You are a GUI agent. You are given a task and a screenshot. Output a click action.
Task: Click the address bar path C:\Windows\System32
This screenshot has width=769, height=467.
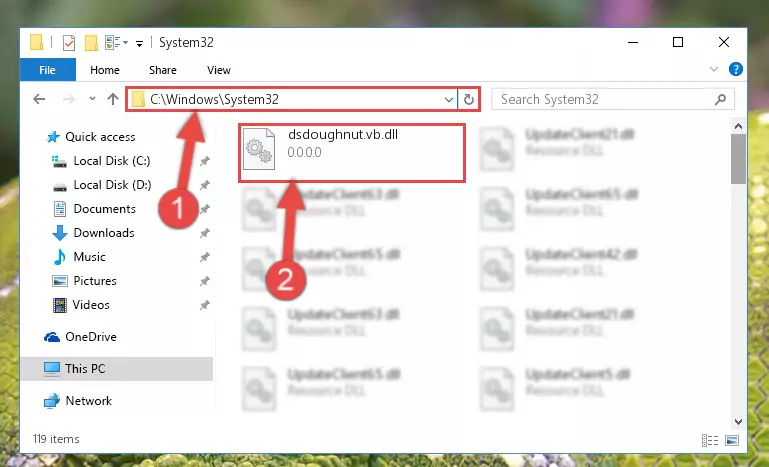pyautogui.click(x=214, y=100)
